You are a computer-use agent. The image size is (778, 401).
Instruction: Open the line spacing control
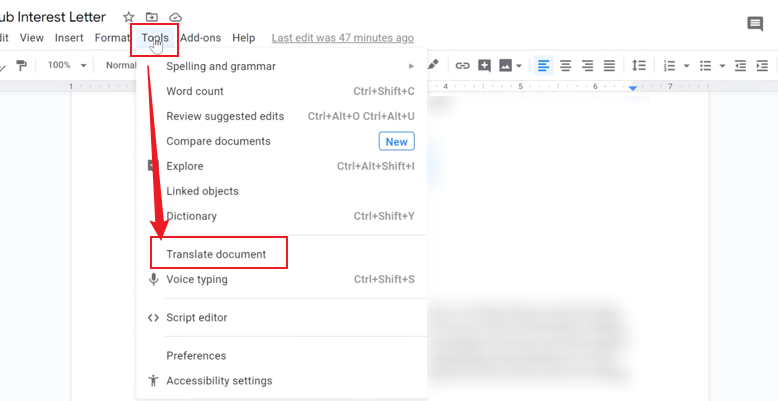click(x=639, y=66)
